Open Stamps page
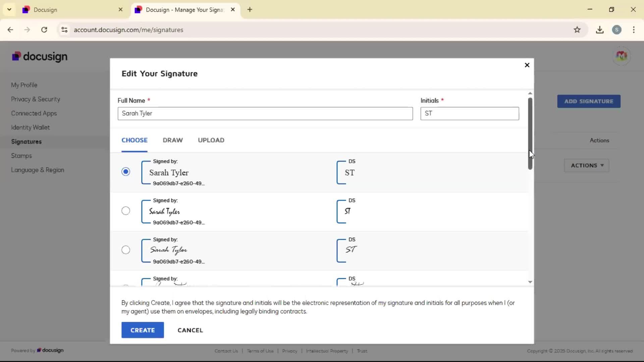The width and height of the screenshot is (644, 362). pos(21,156)
